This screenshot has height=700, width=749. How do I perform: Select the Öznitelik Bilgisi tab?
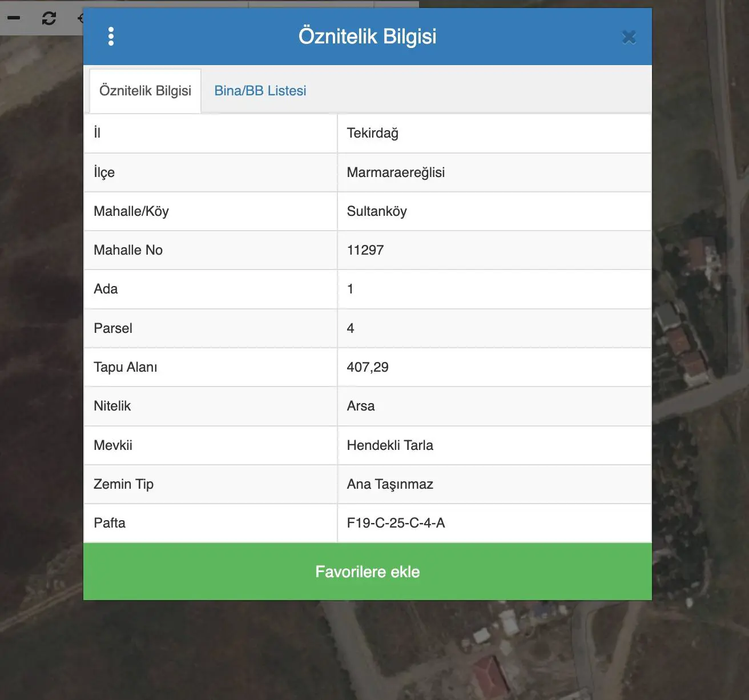point(145,91)
